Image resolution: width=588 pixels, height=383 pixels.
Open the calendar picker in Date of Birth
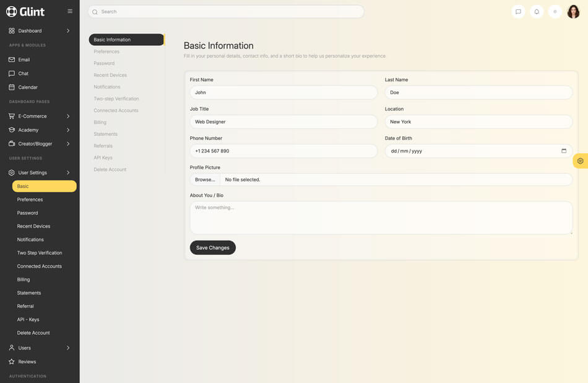tap(563, 151)
